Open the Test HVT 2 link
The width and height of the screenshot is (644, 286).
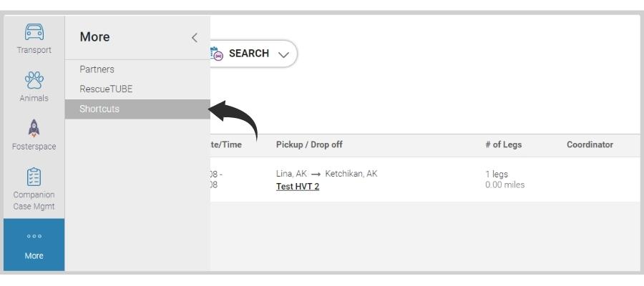(298, 187)
